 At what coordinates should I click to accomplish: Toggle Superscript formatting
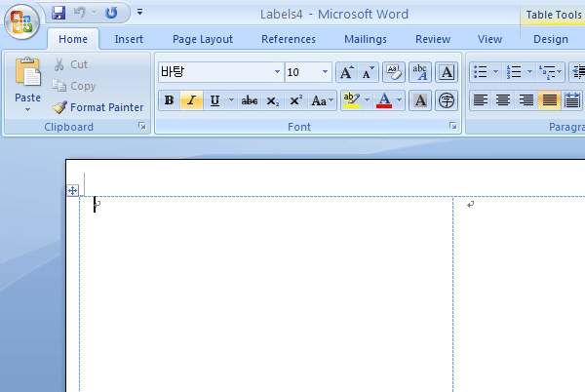pyautogui.click(x=295, y=100)
